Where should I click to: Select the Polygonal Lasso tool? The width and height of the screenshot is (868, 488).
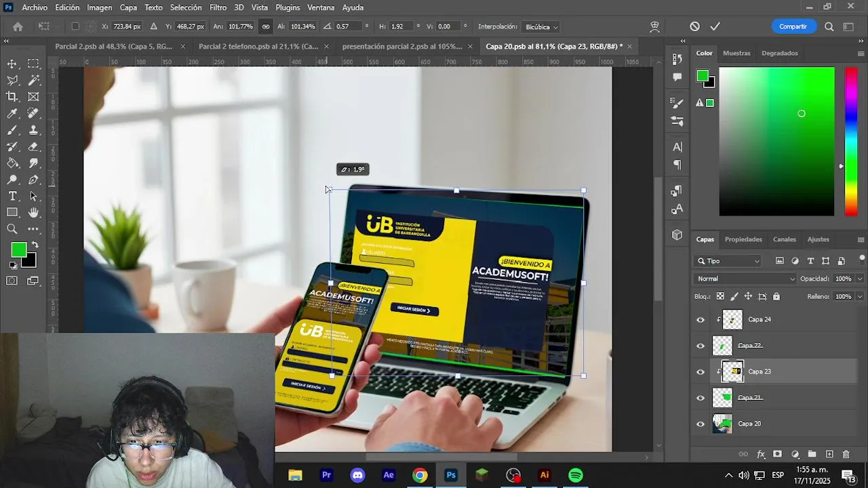click(x=12, y=80)
